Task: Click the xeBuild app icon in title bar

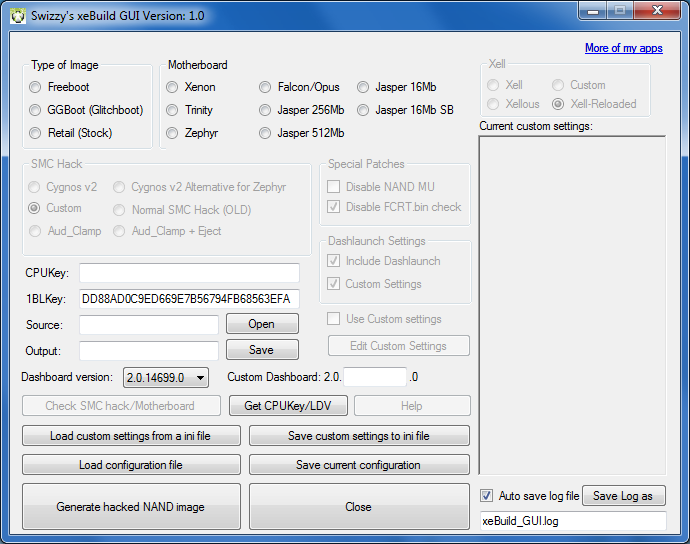Action: click(18, 16)
